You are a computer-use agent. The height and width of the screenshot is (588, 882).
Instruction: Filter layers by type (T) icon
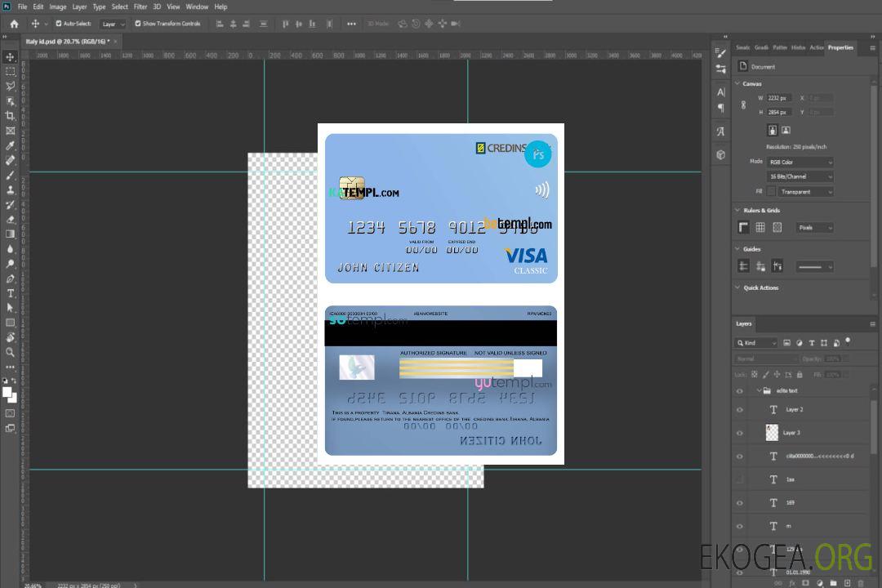[812, 343]
